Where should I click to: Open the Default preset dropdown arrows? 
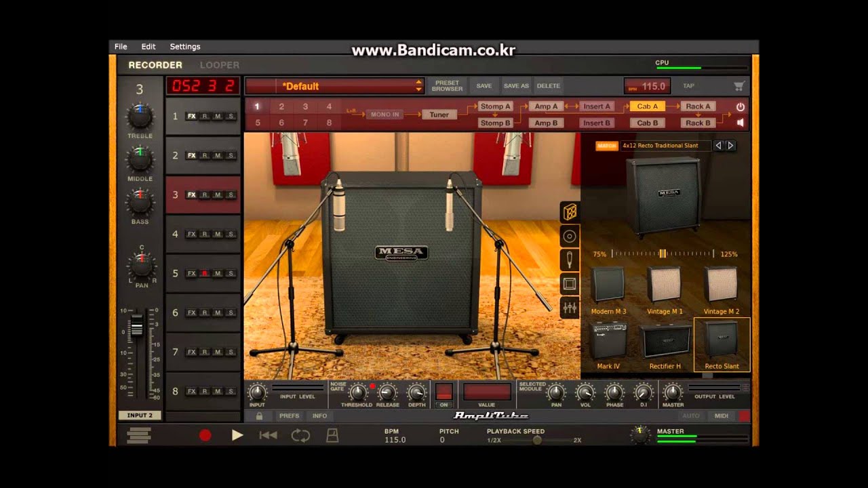418,86
